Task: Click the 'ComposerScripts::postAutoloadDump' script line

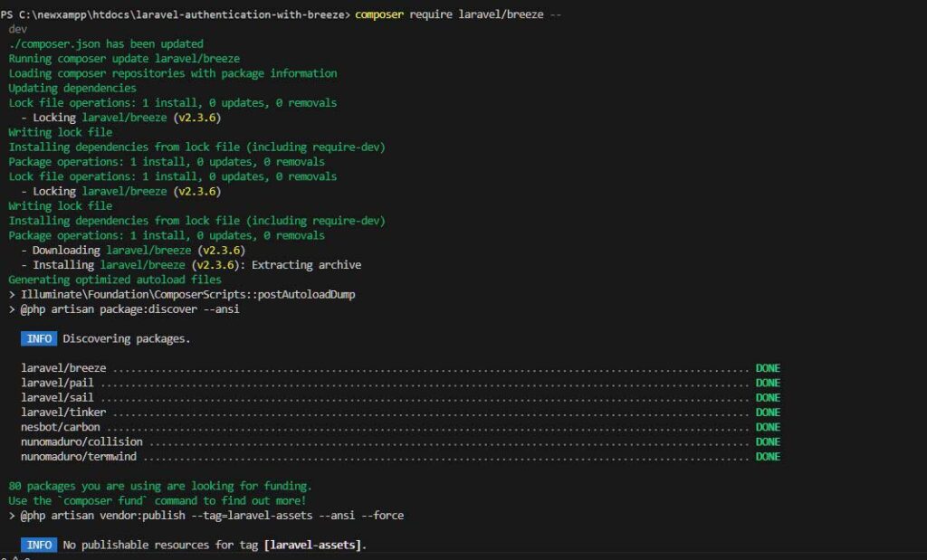Action: (x=182, y=294)
